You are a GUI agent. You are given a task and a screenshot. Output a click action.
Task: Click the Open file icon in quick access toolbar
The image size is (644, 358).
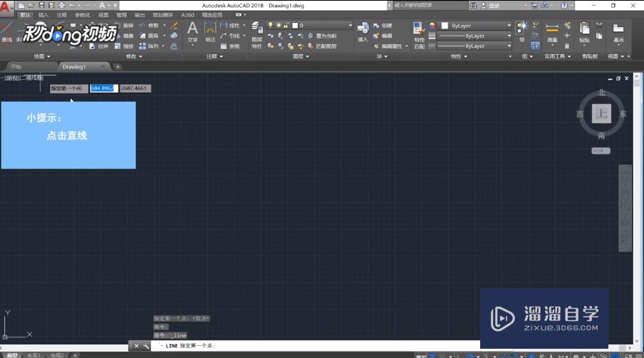pyautogui.click(x=31, y=5)
